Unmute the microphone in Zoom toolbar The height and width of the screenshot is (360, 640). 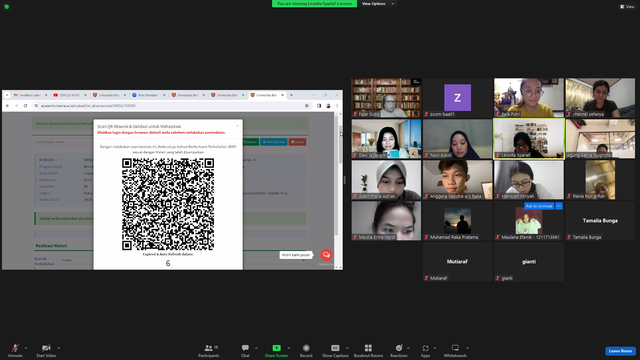[15, 350]
